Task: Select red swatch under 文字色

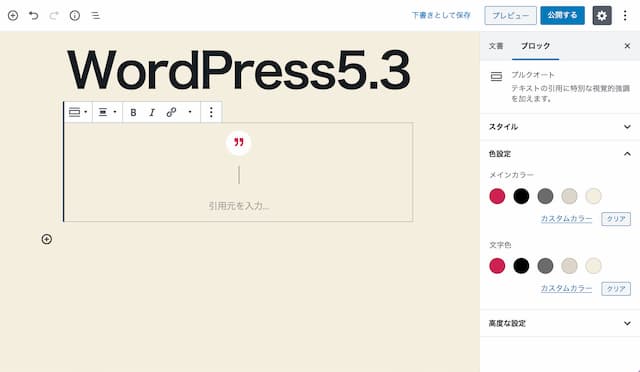Action: (x=497, y=266)
